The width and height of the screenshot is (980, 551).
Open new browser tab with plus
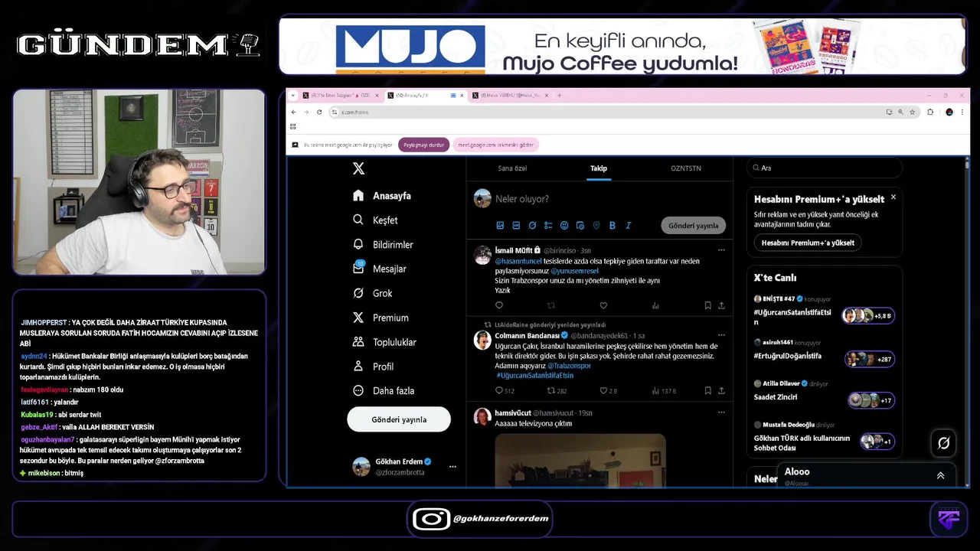[560, 96]
